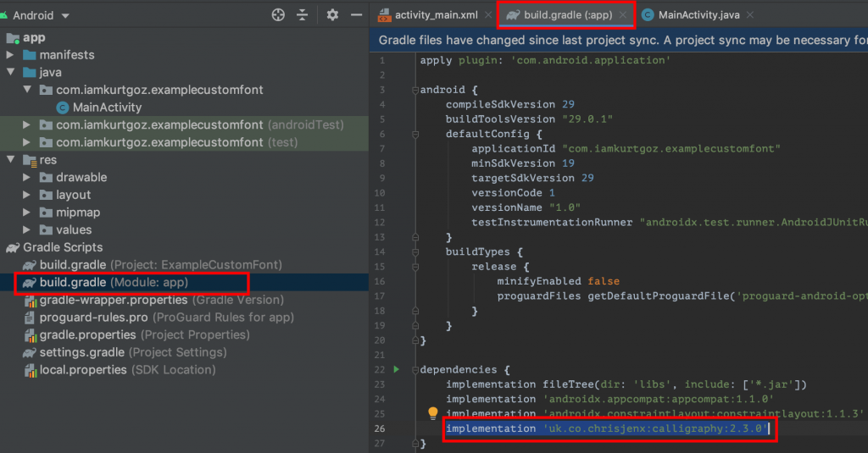Click the yellow lightbulb quick-fix icon
Screen dimensions: 868x453
[x=433, y=412]
